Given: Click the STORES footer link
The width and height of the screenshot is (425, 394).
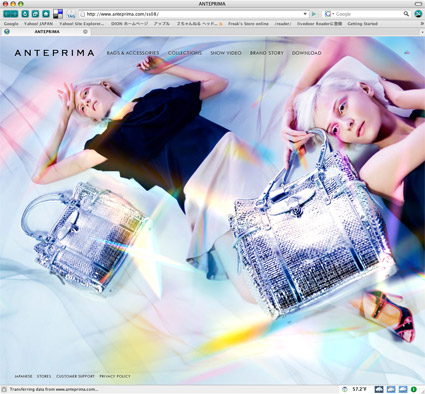Looking at the screenshot, I should coord(44,376).
